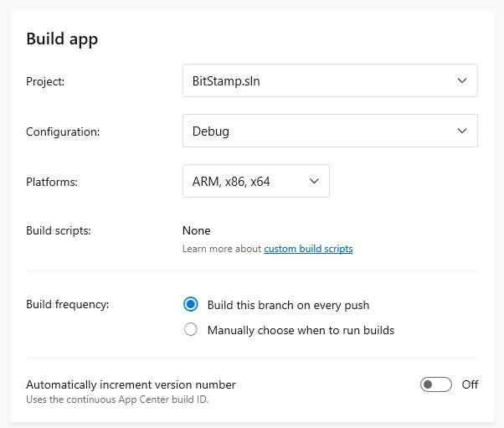This screenshot has width=504, height=428.
Task: Click the 'Configuration:' field label
Action: (x=63, y=132)
